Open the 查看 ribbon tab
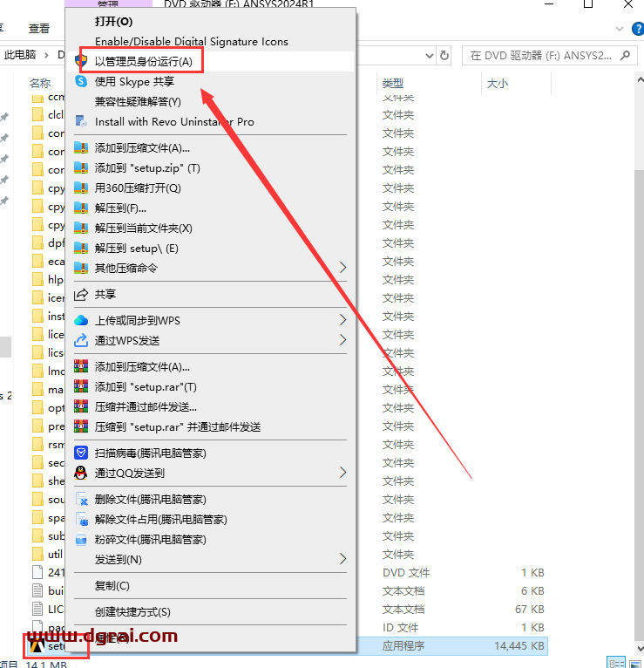The image size is (644, 668). coord(39,29)
